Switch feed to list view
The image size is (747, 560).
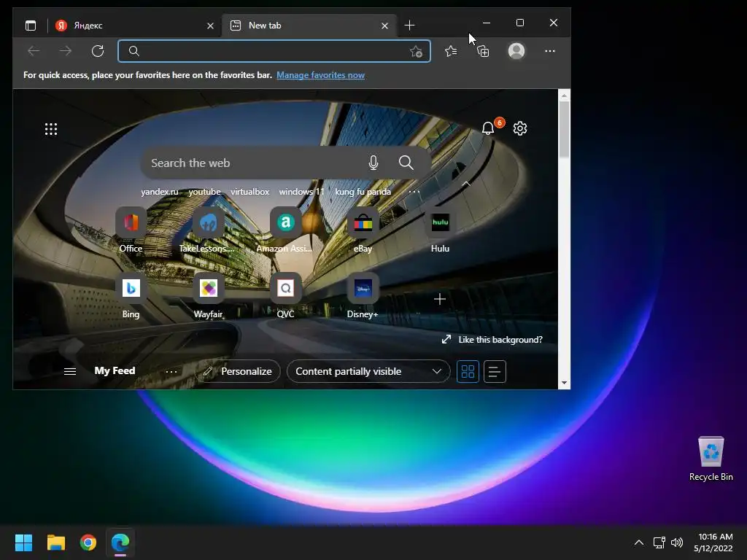495,371
